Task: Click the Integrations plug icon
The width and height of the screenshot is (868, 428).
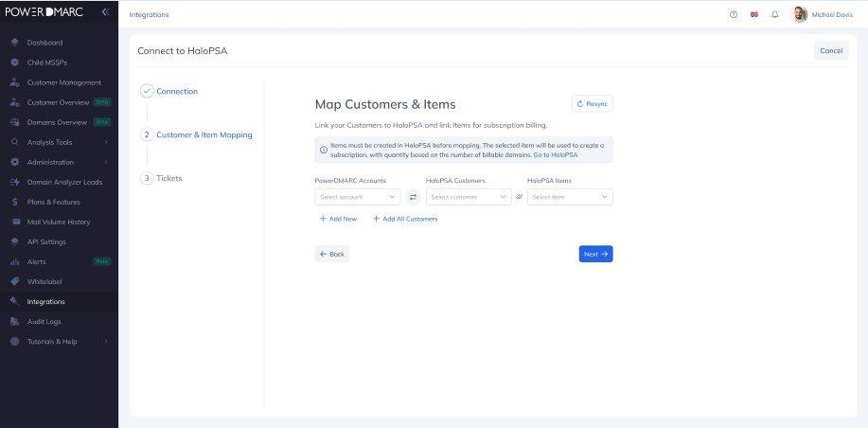Action: pyautogui.click(x=15, y=302)
